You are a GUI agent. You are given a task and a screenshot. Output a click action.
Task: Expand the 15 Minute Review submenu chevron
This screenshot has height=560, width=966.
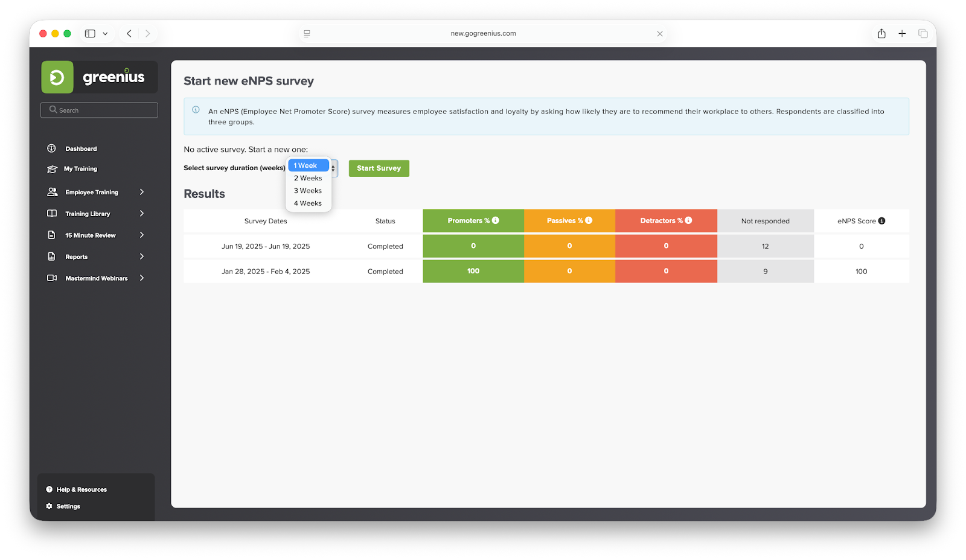coord(142,235)
